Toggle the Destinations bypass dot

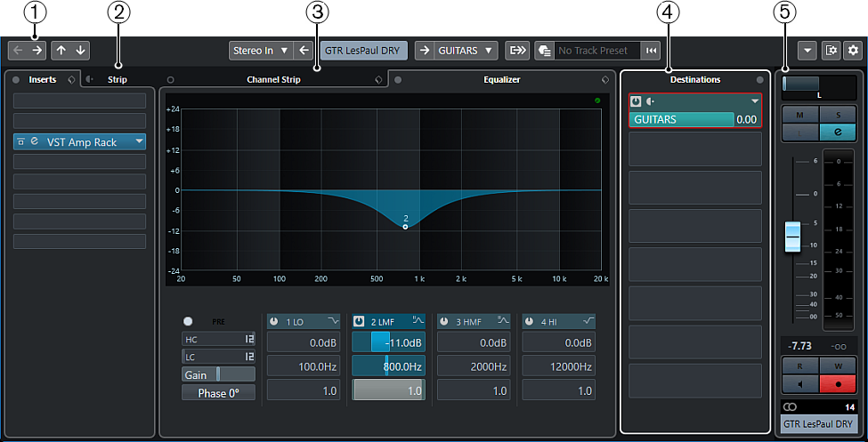(760, 80)
